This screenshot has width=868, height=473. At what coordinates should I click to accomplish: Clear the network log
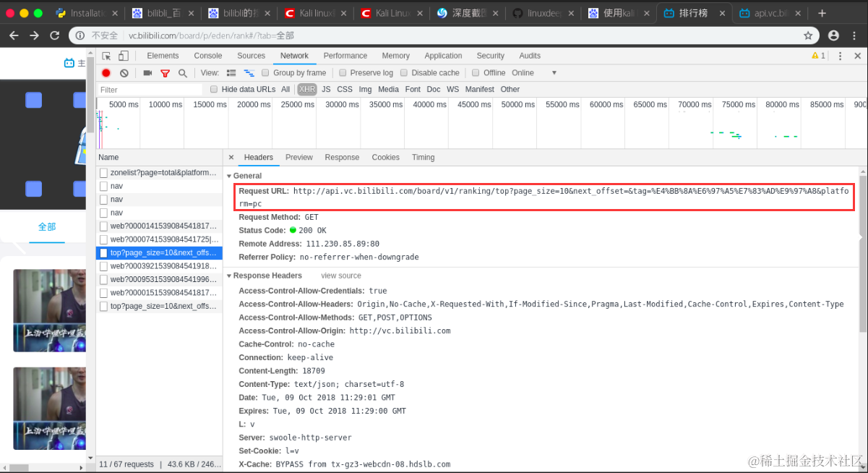(x=124, y=73)
